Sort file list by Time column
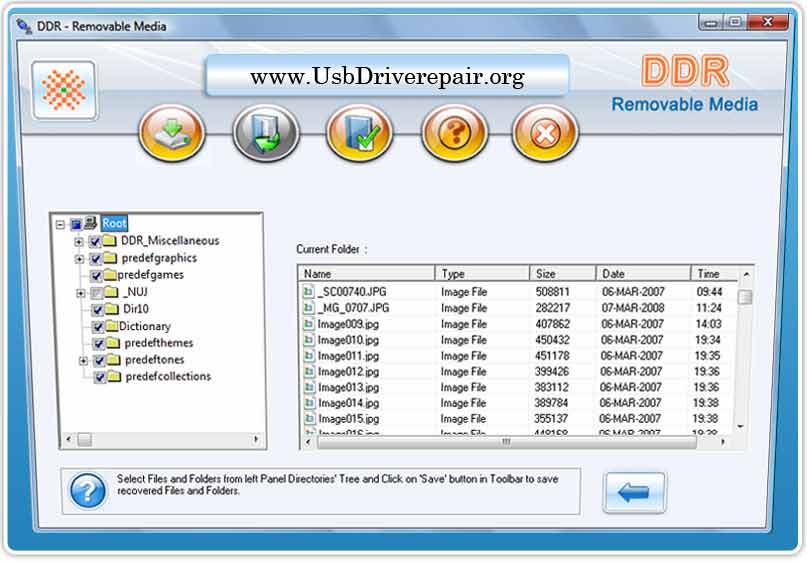 coord(714,273)
